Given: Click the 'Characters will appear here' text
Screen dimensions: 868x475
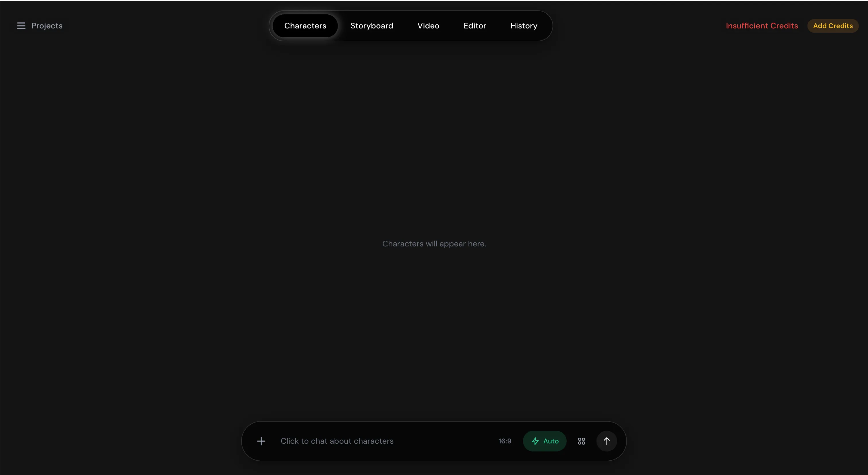Looking at the screenshot, I should [434, 244].
